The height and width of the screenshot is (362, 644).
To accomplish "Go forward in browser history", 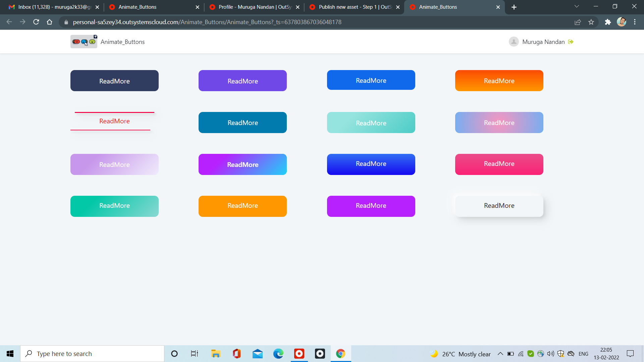I will tap(22, 22).
